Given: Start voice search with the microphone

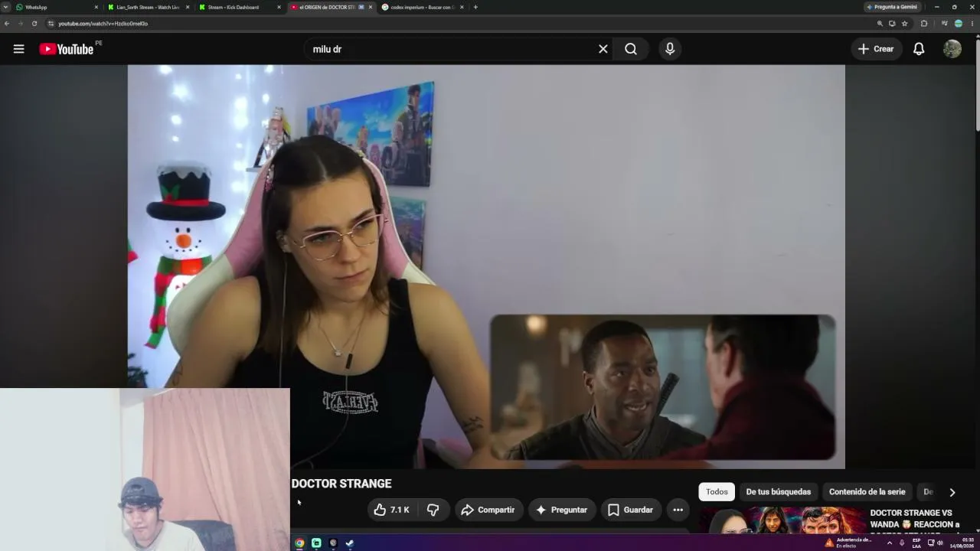Looking at the screenshot, I should coord(670,49).
